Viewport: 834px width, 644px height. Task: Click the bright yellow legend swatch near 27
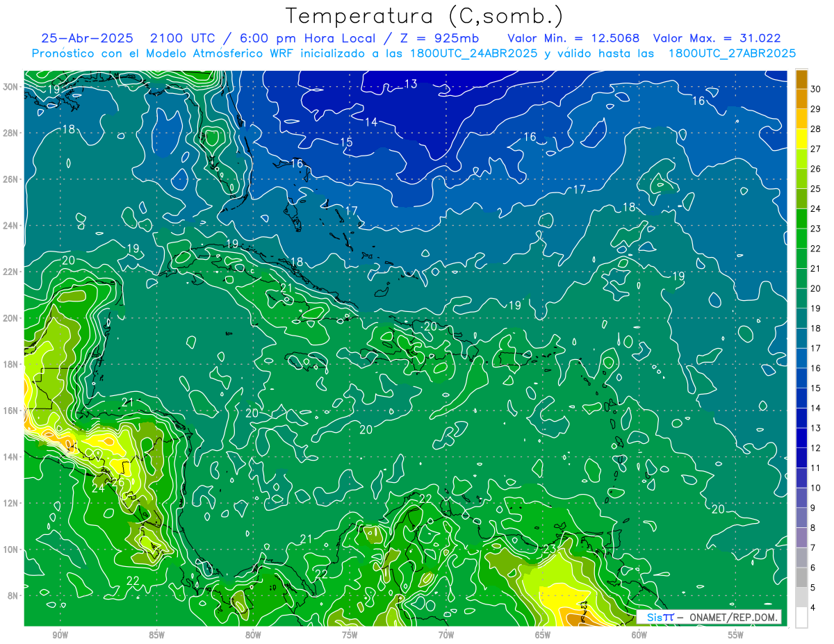click(x=801, y=138)
